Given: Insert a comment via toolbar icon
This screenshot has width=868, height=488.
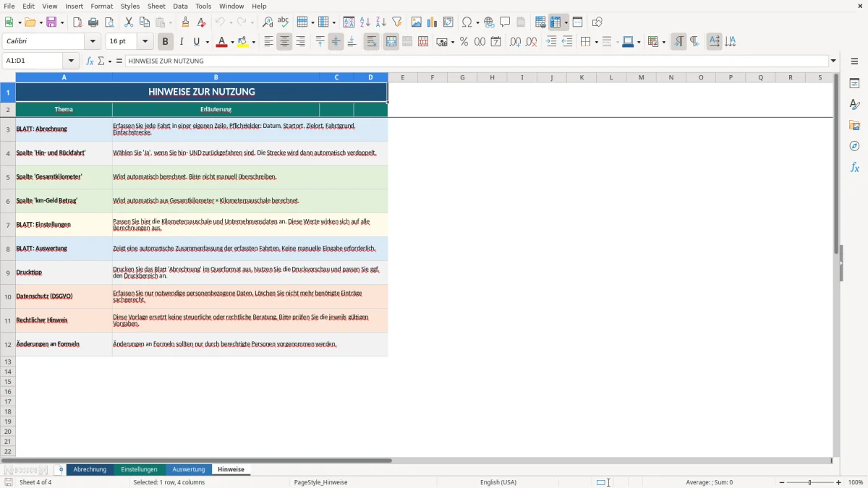Looking at the screenshot, I should point(505,22).
